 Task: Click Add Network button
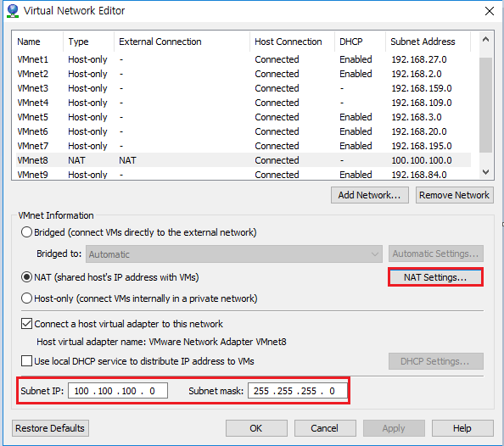point(370,195)
